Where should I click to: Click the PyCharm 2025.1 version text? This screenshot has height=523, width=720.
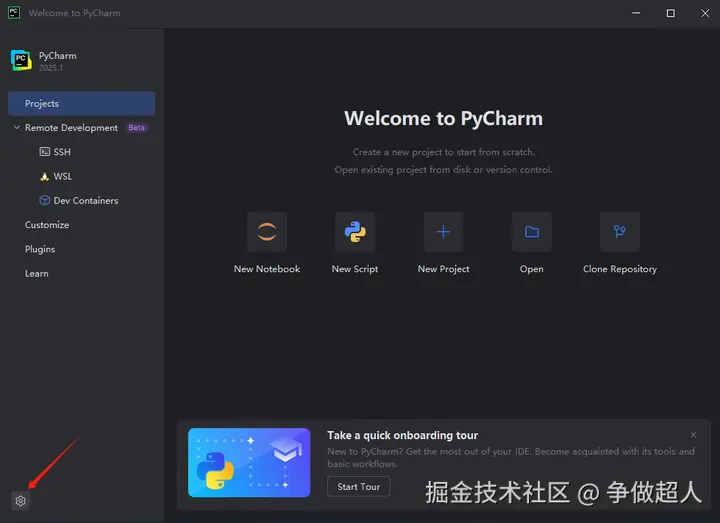pos(51,68)
